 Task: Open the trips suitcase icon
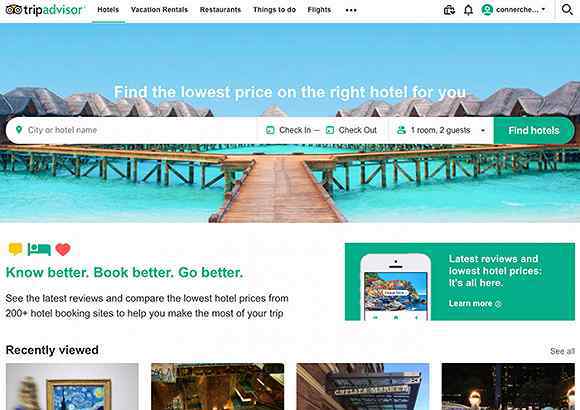[x=449, y=10]
